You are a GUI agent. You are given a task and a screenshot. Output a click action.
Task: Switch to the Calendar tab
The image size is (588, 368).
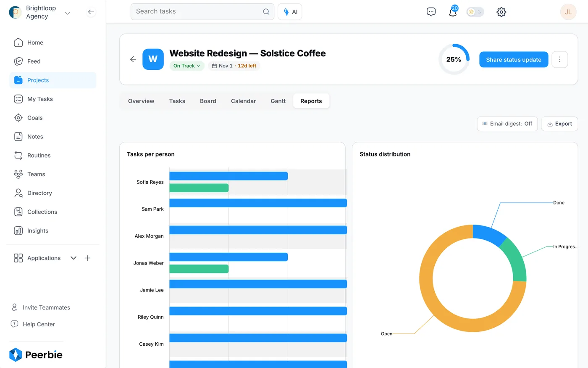point(243,101)
